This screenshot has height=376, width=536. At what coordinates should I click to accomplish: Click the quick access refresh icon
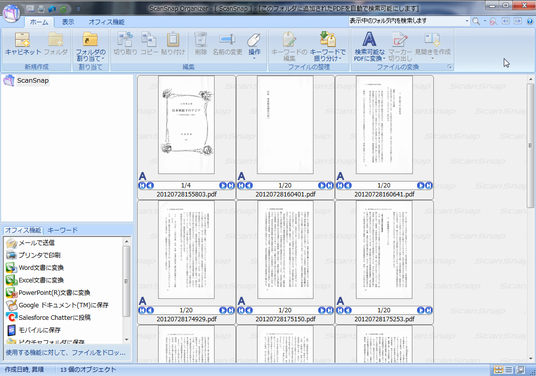(63, 9)
